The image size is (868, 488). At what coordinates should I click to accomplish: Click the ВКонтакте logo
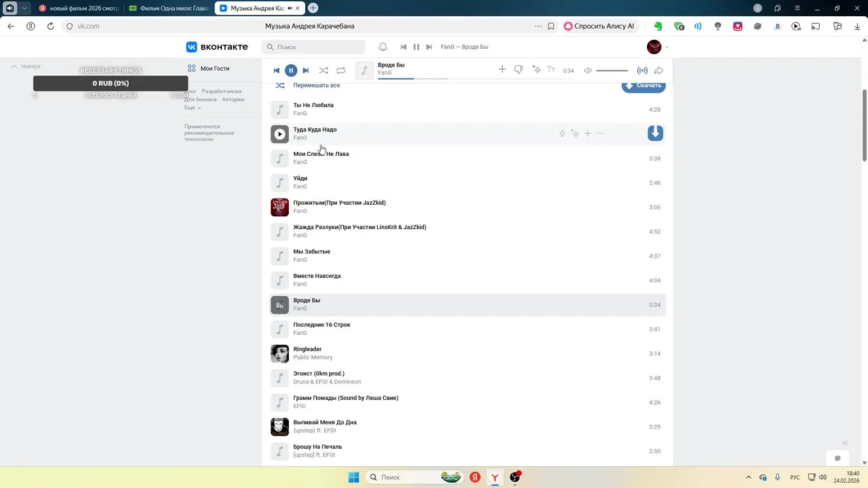click(x=217, y=47)
